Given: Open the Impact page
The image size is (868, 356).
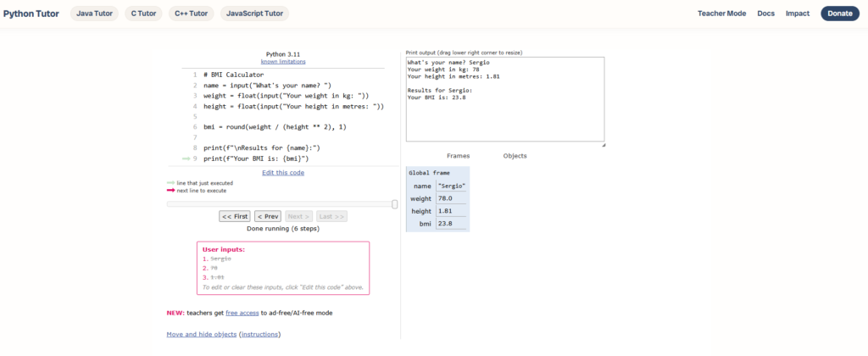Looking at the screenshot, I should pos(797,14).
